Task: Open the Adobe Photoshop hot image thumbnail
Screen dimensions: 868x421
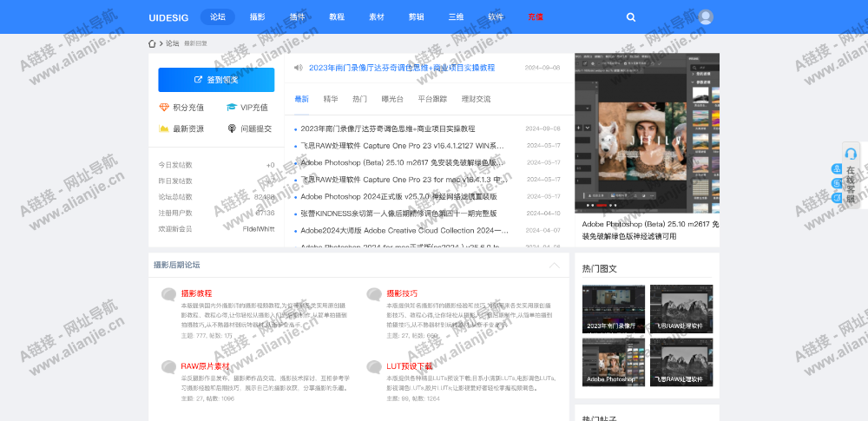Action: pos(614,362)
